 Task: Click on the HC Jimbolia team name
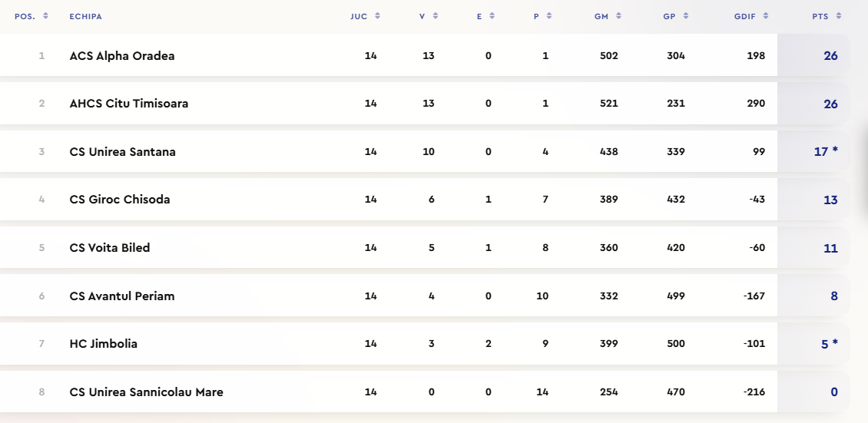coord(104,344)
